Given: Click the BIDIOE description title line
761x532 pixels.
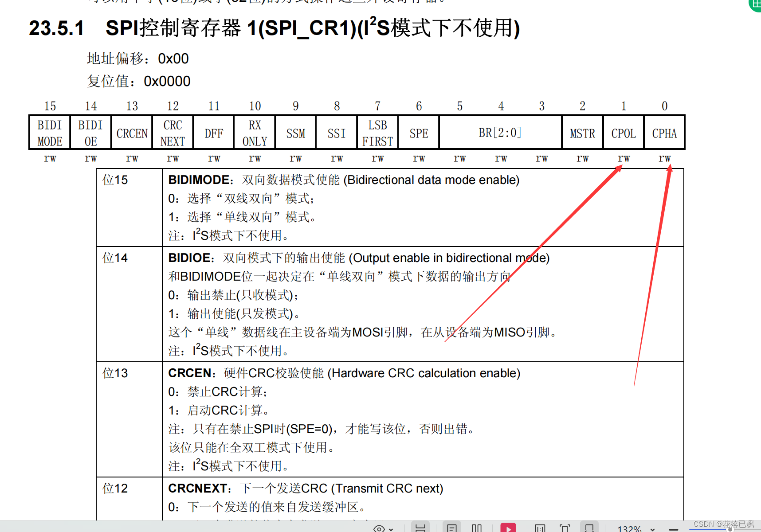Looking at the screenshot, I should point(359,258).
